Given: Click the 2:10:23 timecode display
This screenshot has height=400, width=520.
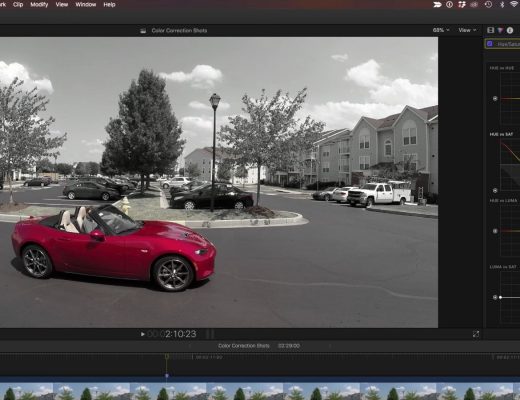Looking at the screenshot, I should click(181, 334).
